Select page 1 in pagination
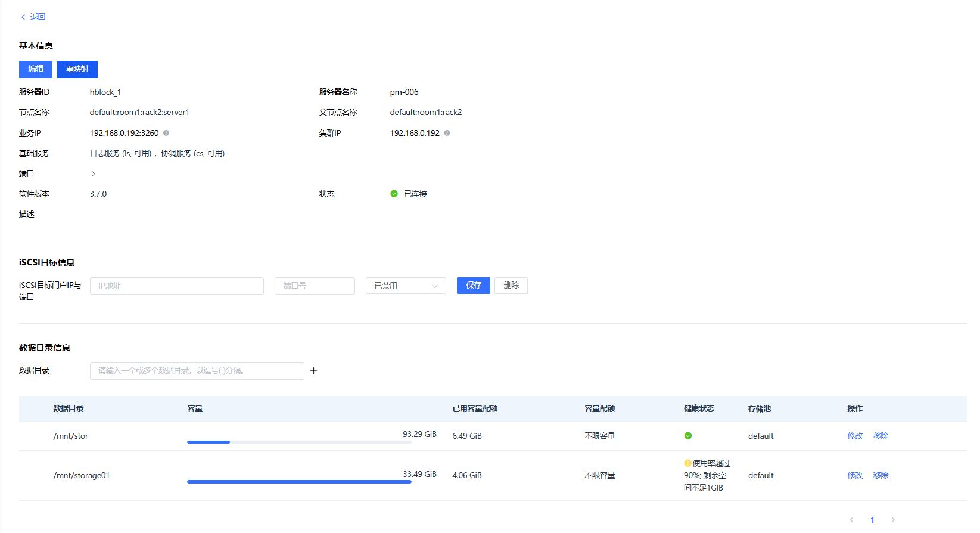Screen dimensions: 980x533 pos(872,520)
